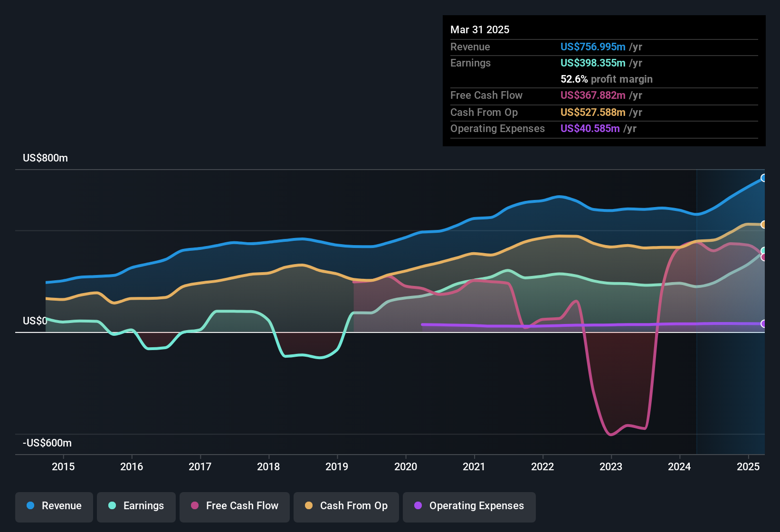This screenshot has height=532, width=780.
Task: Select the Operating Expenses endpoint marker
Action: [764, 324]
